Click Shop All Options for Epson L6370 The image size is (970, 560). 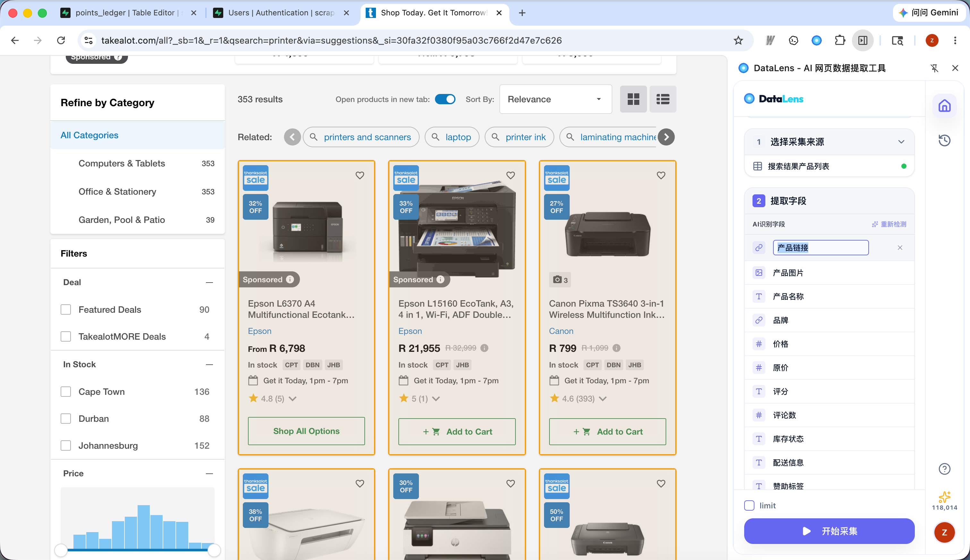tap(306, 431)
